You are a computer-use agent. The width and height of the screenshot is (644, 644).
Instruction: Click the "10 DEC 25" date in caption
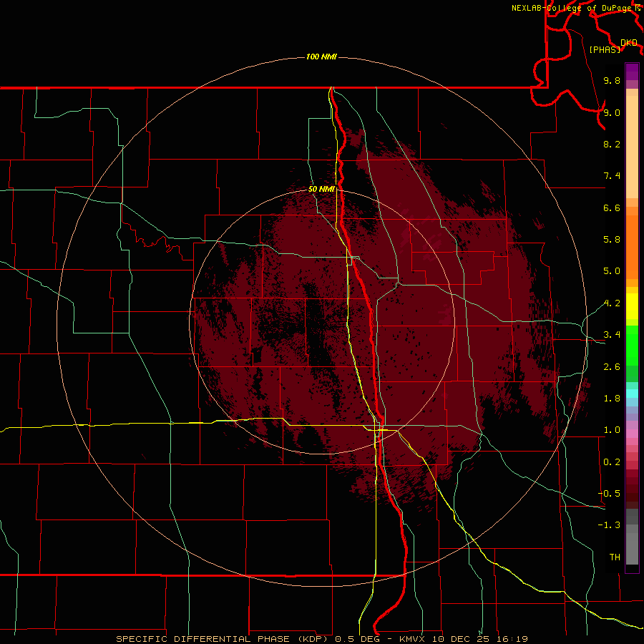point(461,639)
